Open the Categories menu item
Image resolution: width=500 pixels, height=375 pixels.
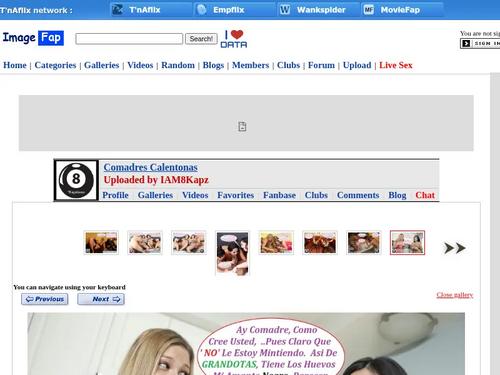(55, 65)
